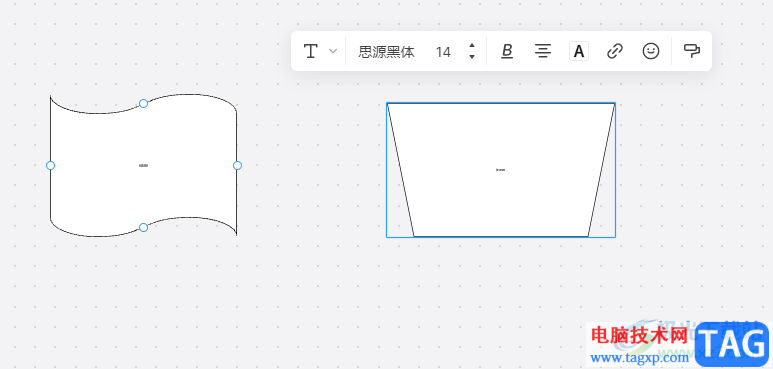Click the top connection point of wave shape
Image resolution: width=773 pixels, height=369 pixels.
point(143,103)
